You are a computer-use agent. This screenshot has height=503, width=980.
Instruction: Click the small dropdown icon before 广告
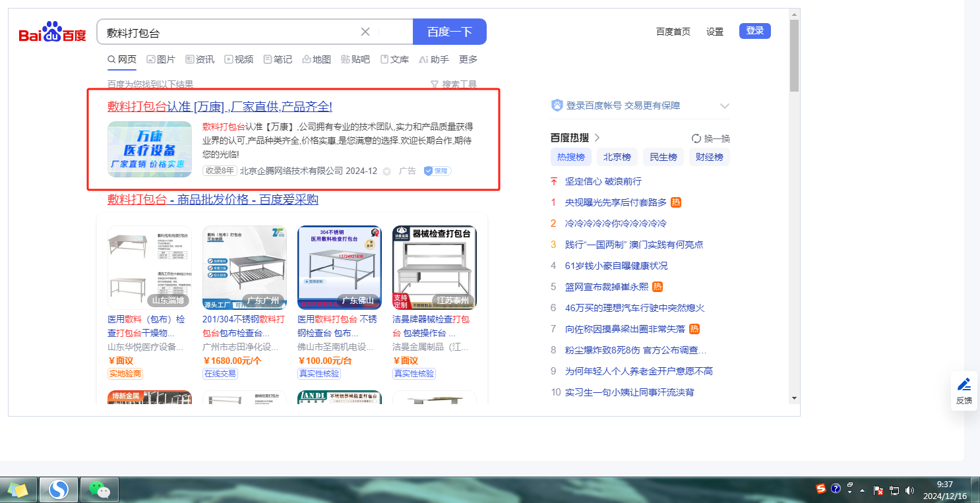pos(387,171)
